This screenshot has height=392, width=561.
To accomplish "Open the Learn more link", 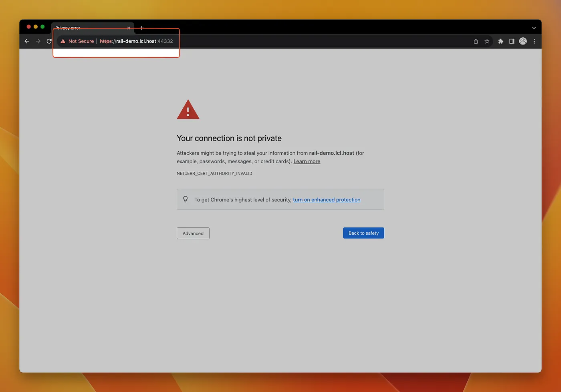I will tap(307, 161).
